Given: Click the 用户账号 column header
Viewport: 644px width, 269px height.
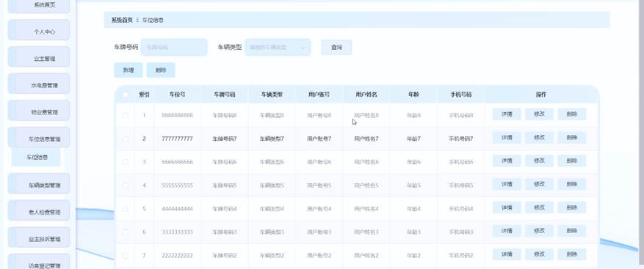Looking at the screenshot, I should pyautogui.click(x=319, y=95).
